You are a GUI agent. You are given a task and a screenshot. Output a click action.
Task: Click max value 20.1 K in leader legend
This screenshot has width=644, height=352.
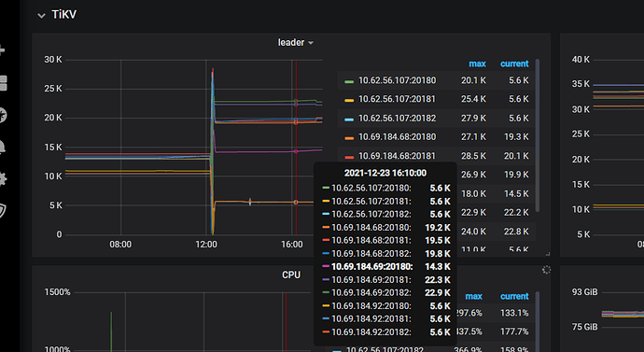(x=473, y=80)
